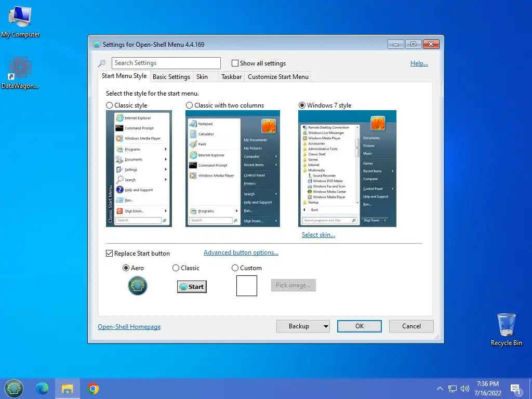Switch to the Taskbar tab

click(x=231, y=77)
